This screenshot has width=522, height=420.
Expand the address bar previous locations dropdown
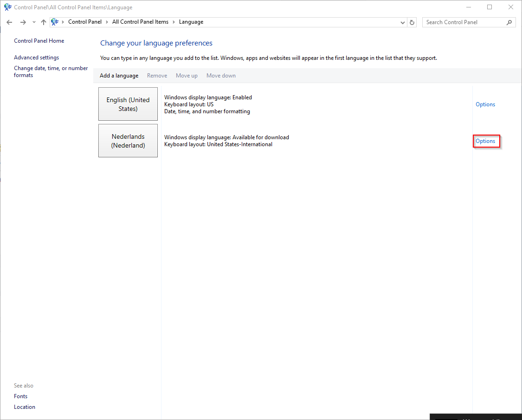[x=402, y=22]
